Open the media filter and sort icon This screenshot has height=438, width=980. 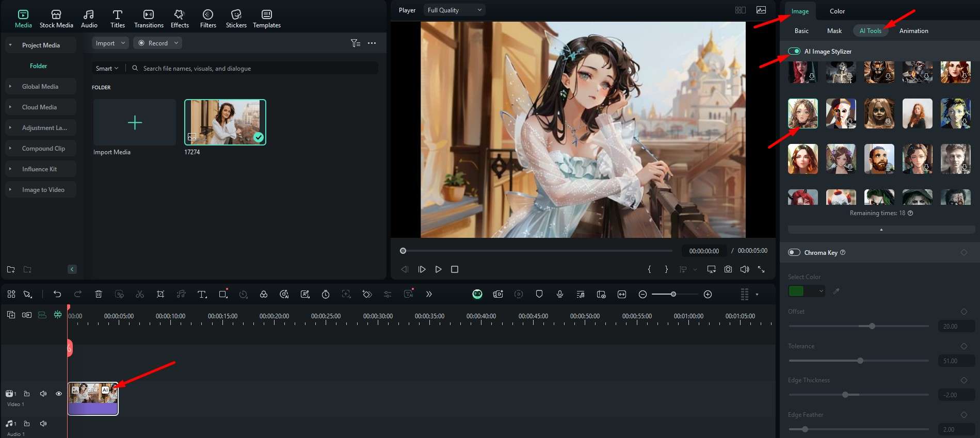(356, 43)
